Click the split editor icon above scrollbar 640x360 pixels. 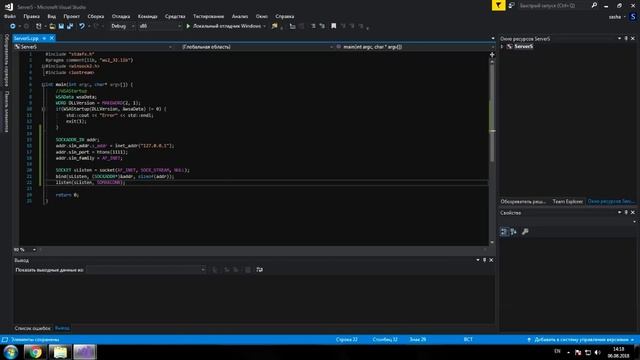tap(492, 55)
